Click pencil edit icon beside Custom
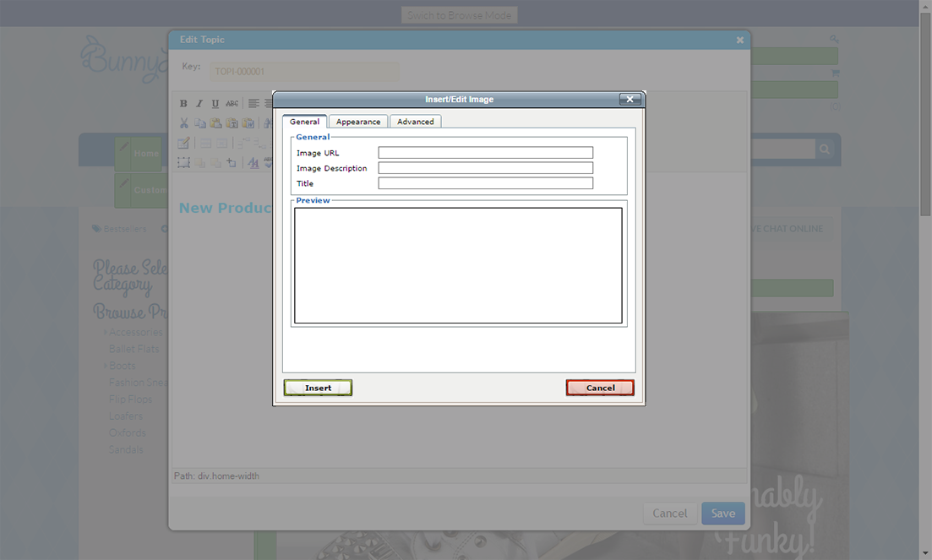Image resolution: width=932 pixels, height=560 pixels. click(123, 183)
